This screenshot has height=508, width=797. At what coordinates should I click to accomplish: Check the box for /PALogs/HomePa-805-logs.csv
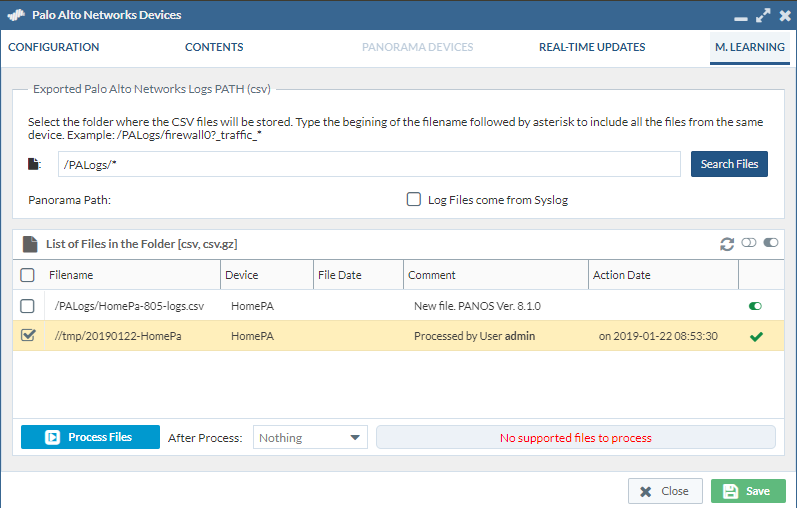coord(28,306)
